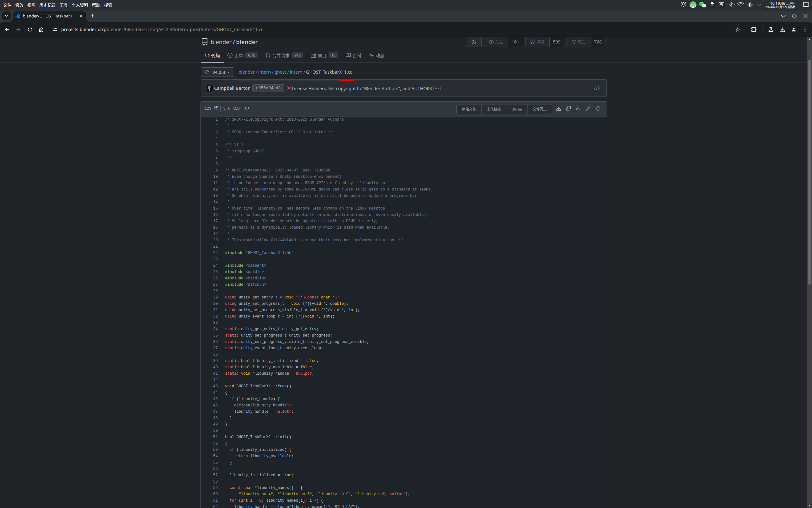Screen dimensions: 812x508
Task: Go to the browser home page
Action: (x=41, y=30)
